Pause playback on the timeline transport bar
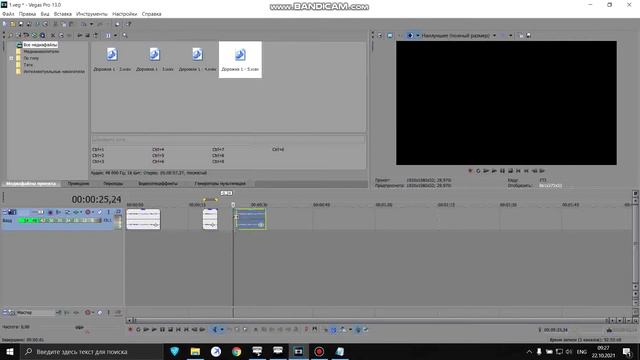This screenshot has width=640, height=360. 162,329
